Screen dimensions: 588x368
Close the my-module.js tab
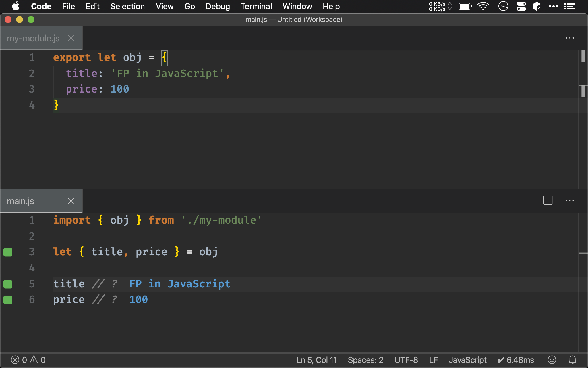point(71,38)
